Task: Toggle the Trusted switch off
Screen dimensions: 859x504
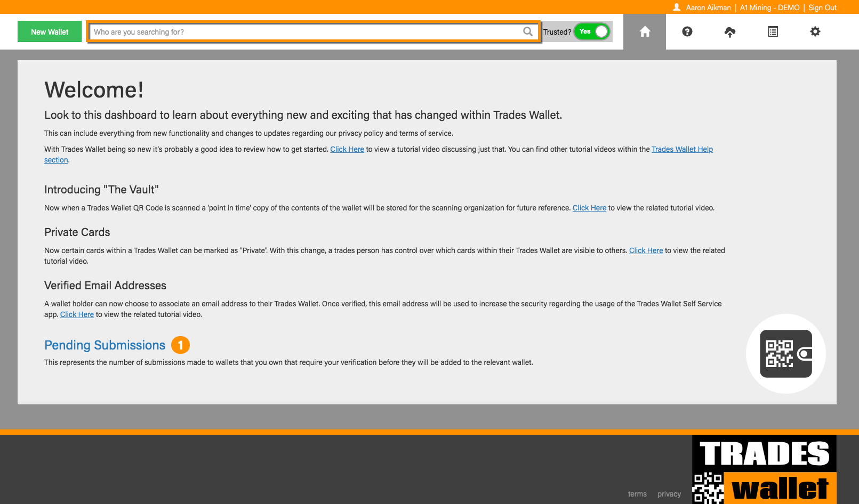Action: click(x=592, y=31)
